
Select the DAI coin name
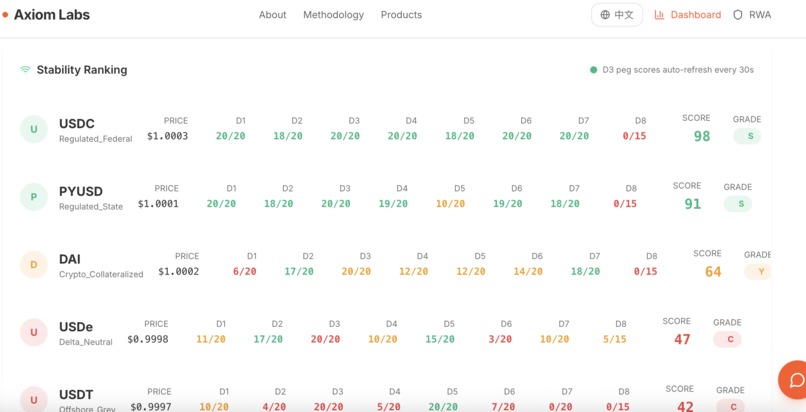click(x=70, y=259)
